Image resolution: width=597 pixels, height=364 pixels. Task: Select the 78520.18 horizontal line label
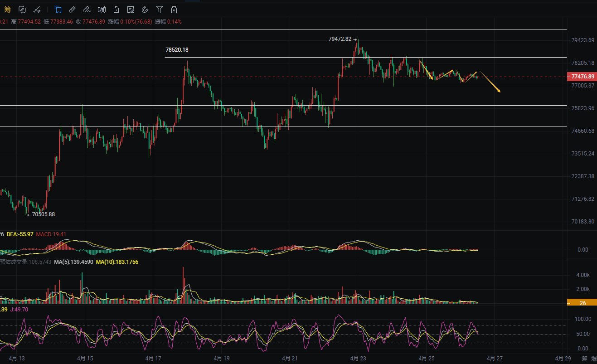tap(177, 50)
